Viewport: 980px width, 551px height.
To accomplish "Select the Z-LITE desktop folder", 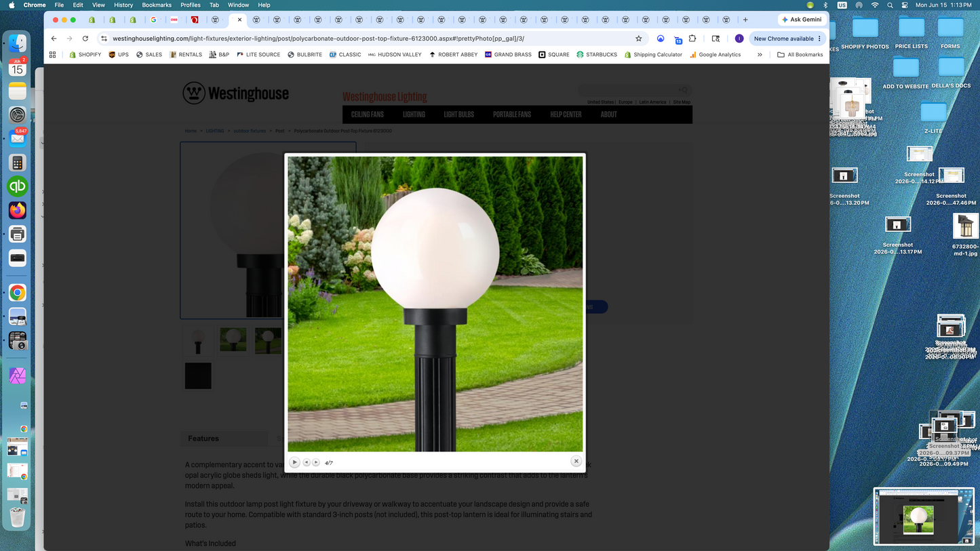I will (x=933, y=118).
